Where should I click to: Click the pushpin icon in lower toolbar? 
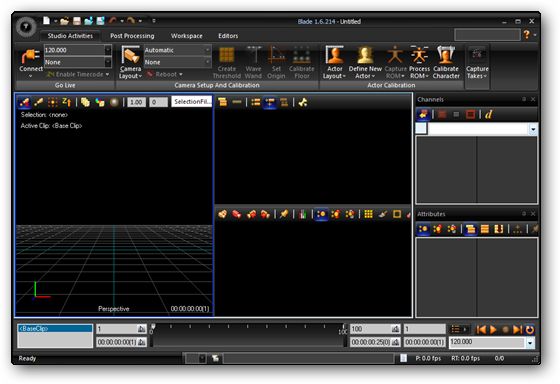pyautogui.click(x=284, y=214)
